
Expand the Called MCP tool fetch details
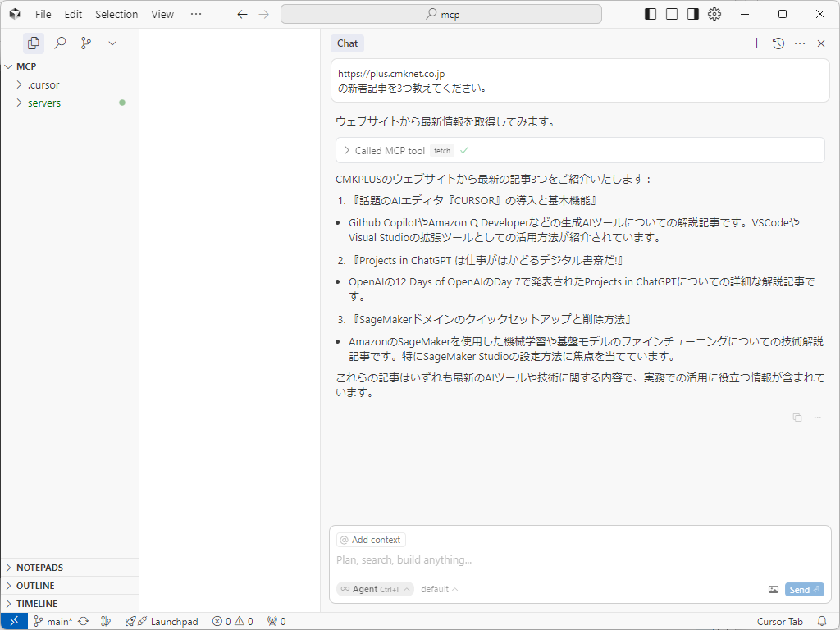point(390,150)
